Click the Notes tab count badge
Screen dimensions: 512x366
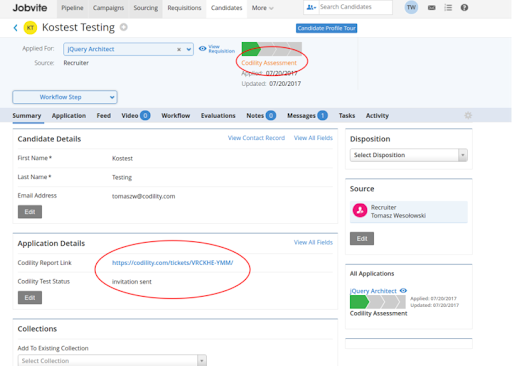(x=271, y=116)
